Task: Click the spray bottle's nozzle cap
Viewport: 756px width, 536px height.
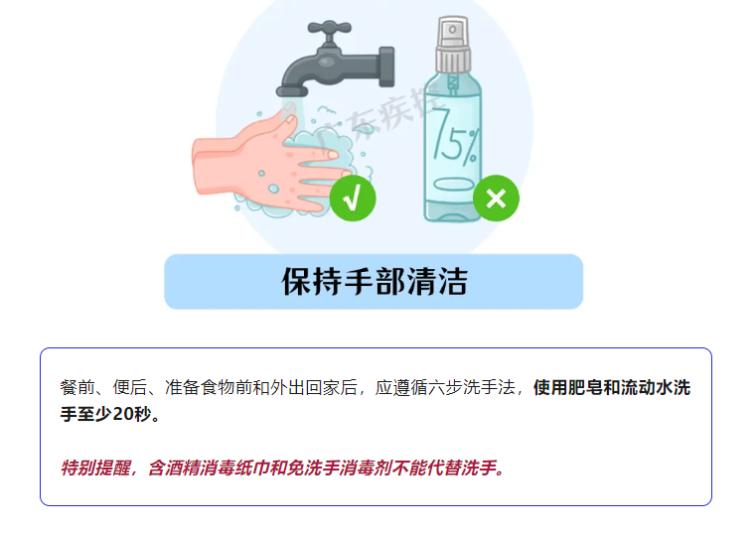Action: click(453, 44)
